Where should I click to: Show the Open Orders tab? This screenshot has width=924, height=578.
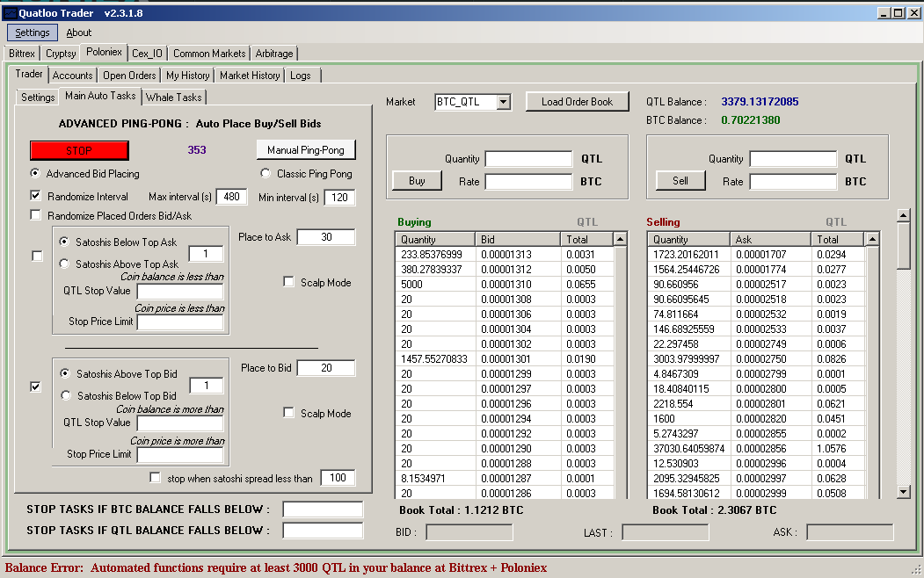coord(129,76)
